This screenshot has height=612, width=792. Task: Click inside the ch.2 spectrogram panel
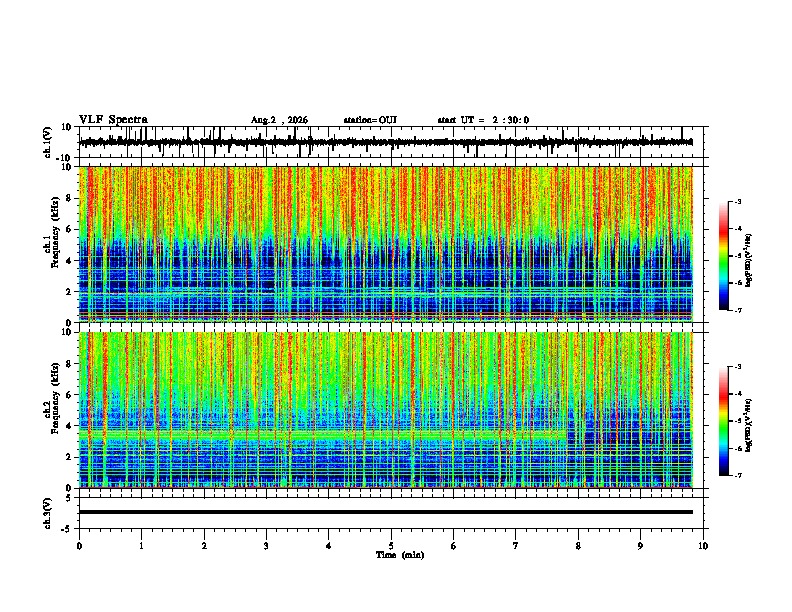coord(386,410)
